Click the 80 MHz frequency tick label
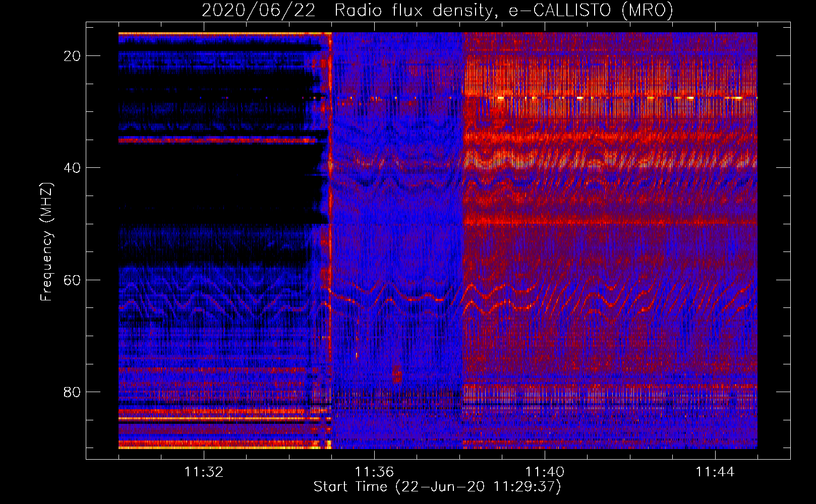Viewport: 816px width, 504px height. pos(72,392)
